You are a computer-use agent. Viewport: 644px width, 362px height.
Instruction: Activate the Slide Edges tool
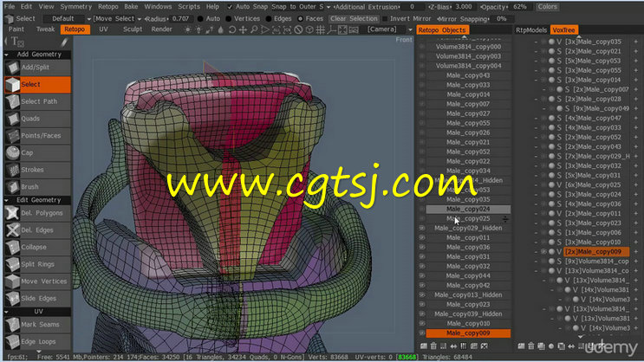click(37, 299)
